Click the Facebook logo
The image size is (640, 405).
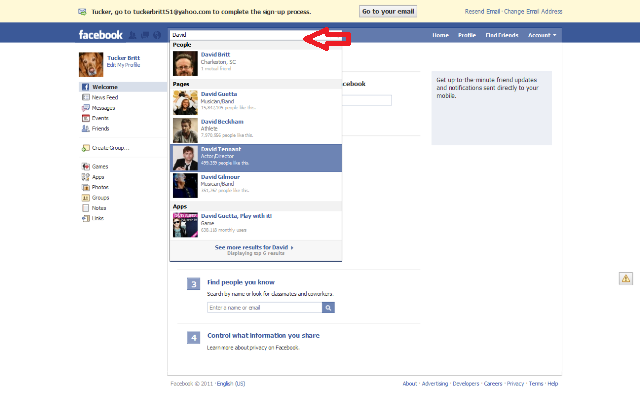[x=100, y=35]
